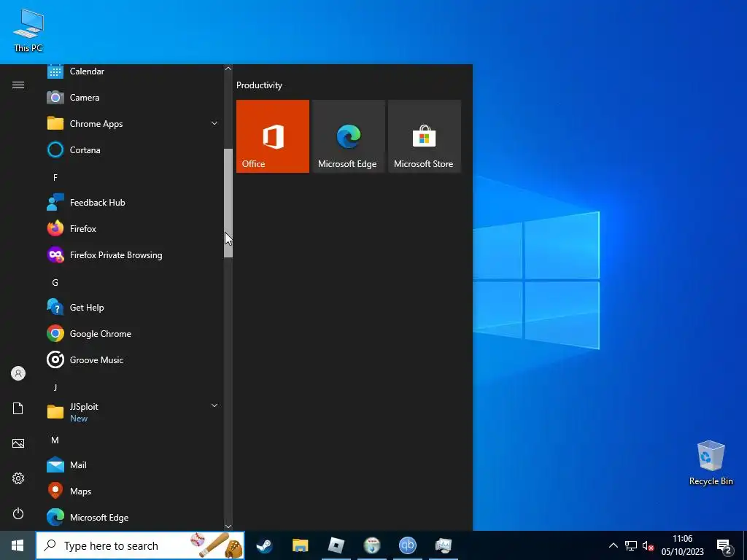Click the M section letter header
747x560 pixels.
click(55, 440)
